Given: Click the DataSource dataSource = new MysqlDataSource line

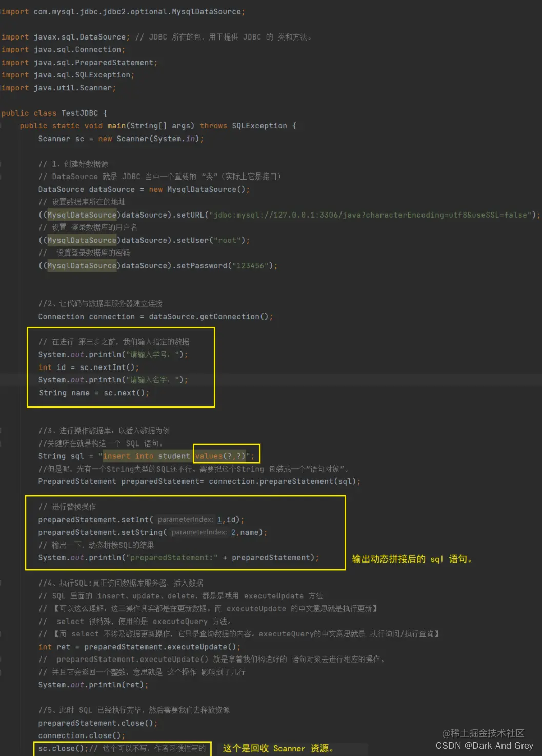Looking at the screenshot, I should [x=144, y=189].
